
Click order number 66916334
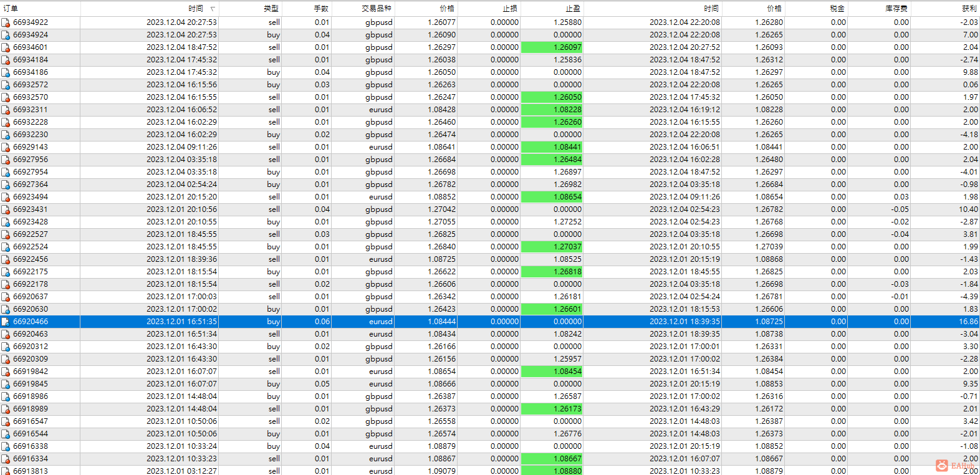(x=31, y=459)
